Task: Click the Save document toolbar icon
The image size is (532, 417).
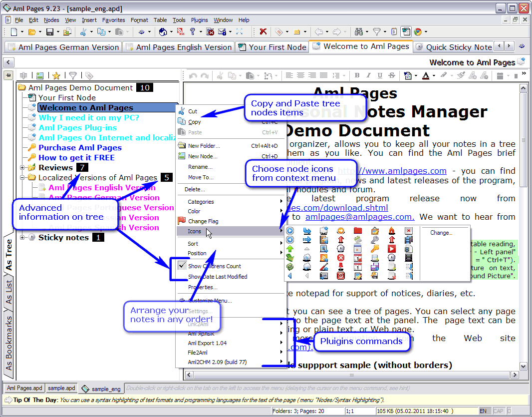Action: [49, 32]
